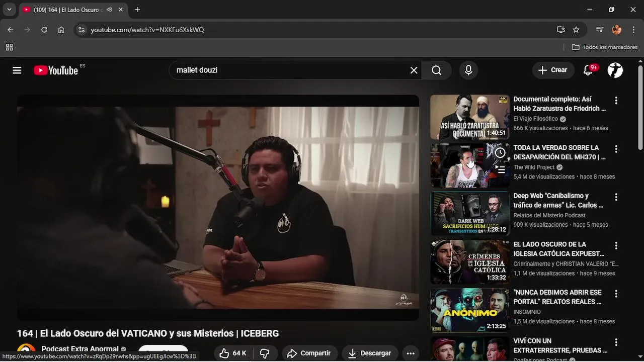Open title 'Deep Web Canibalismo y tráfico'
644x362 pixels.
point(558,201)
